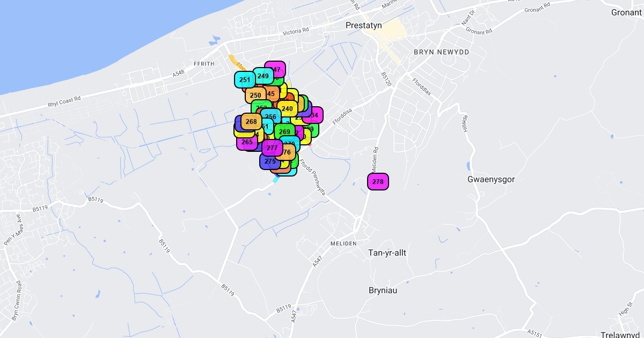This screenshot has height=338, width=644.
Task: Select the FFRITH area label
Action: (204, 64)
